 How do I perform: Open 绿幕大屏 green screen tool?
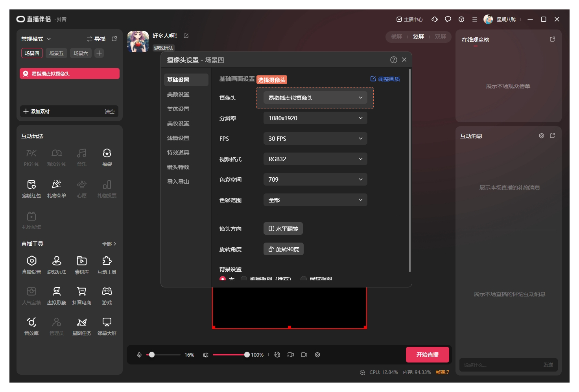pyautogui.click(x=107, y=326)
